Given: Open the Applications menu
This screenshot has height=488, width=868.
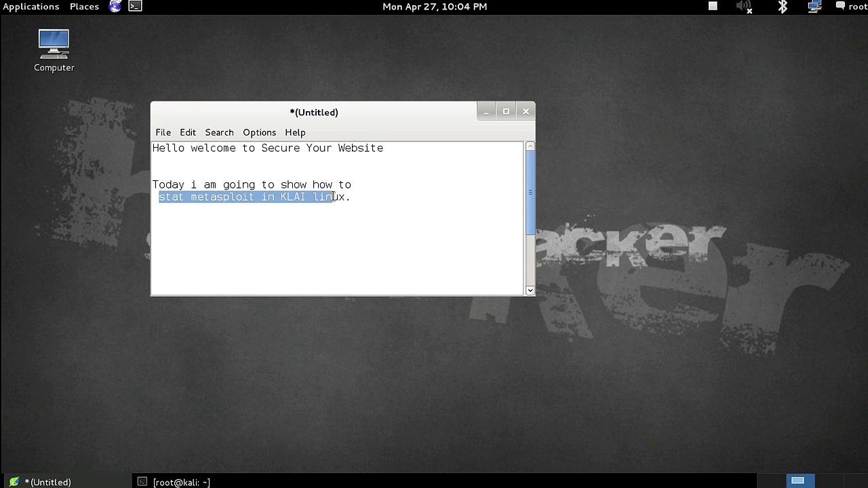Looking at the screenshot, I should click(x=31, y=6).
